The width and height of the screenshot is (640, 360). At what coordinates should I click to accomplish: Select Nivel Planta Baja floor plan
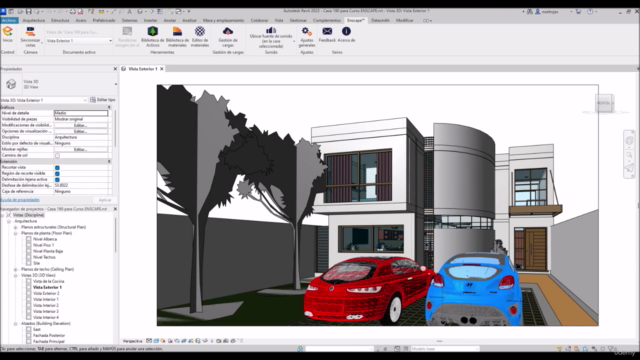point(48,251)
